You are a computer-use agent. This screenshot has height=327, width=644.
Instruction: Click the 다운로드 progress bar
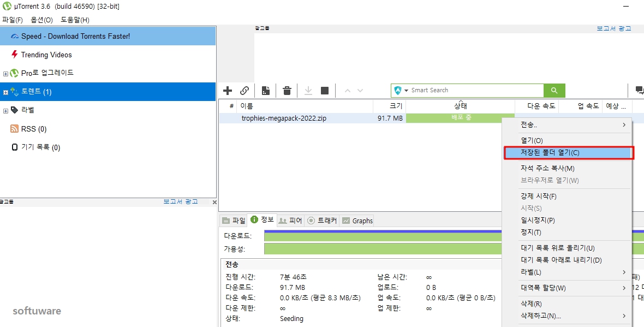pos(383,236)
